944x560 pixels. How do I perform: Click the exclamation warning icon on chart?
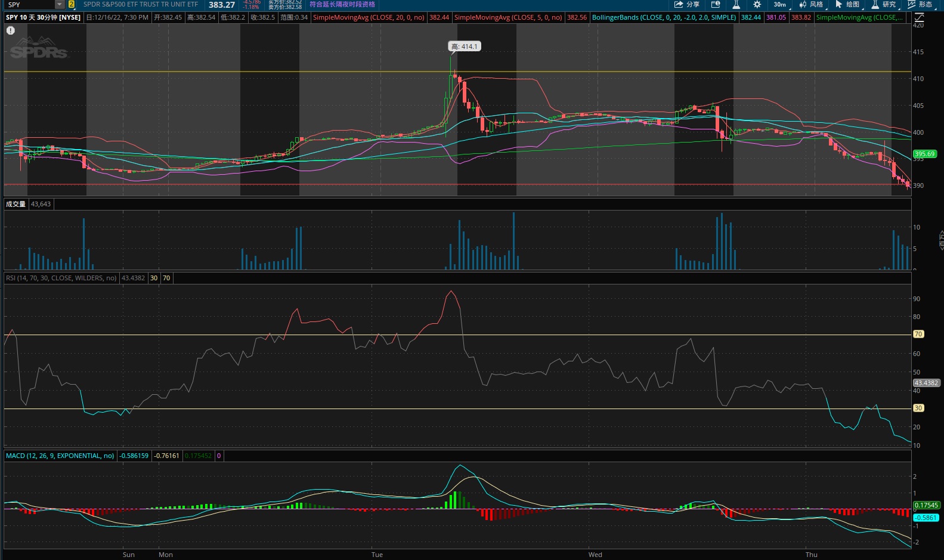tap(10, 30)
